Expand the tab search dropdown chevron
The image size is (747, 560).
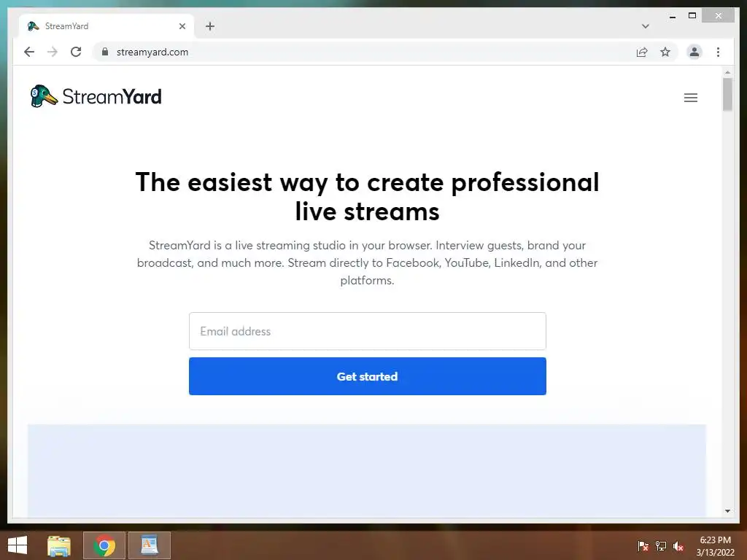(x=645, y=26)
